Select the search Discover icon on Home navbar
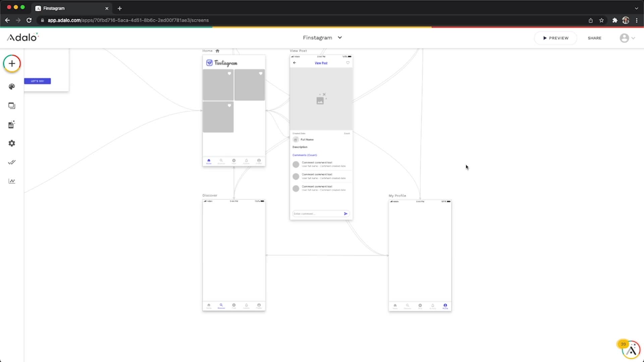This screenshot has height=362, width=644. (221, 161)
